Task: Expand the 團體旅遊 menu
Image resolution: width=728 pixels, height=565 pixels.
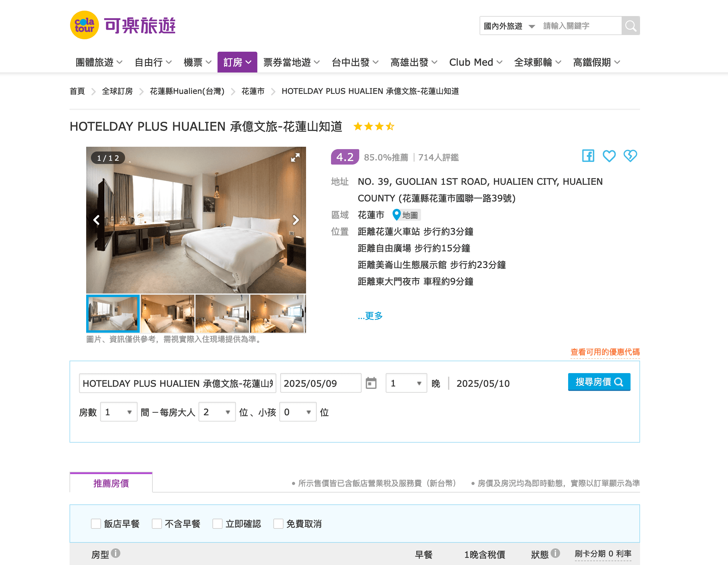Action: pyautogui.click(x=99, y=62)
